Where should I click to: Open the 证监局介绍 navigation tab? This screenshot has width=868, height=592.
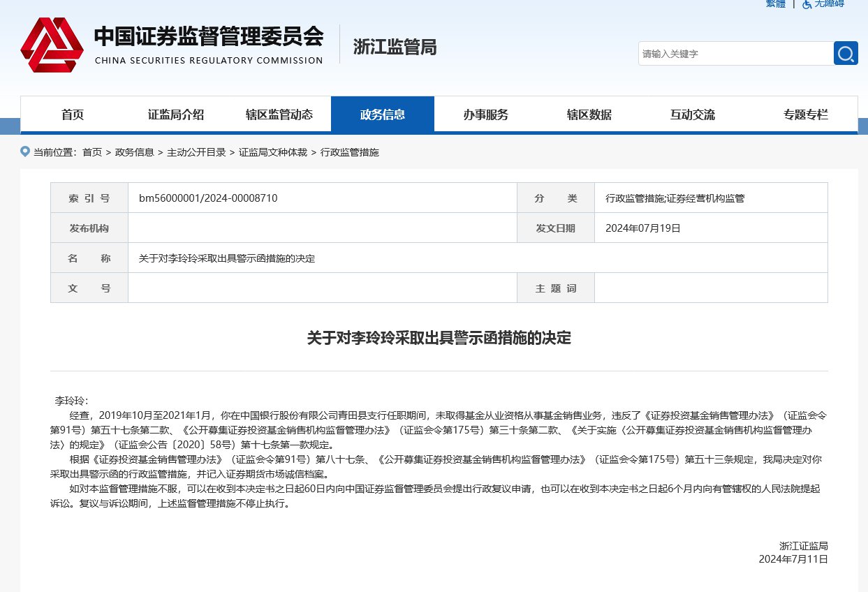click(x=176, y=114)
